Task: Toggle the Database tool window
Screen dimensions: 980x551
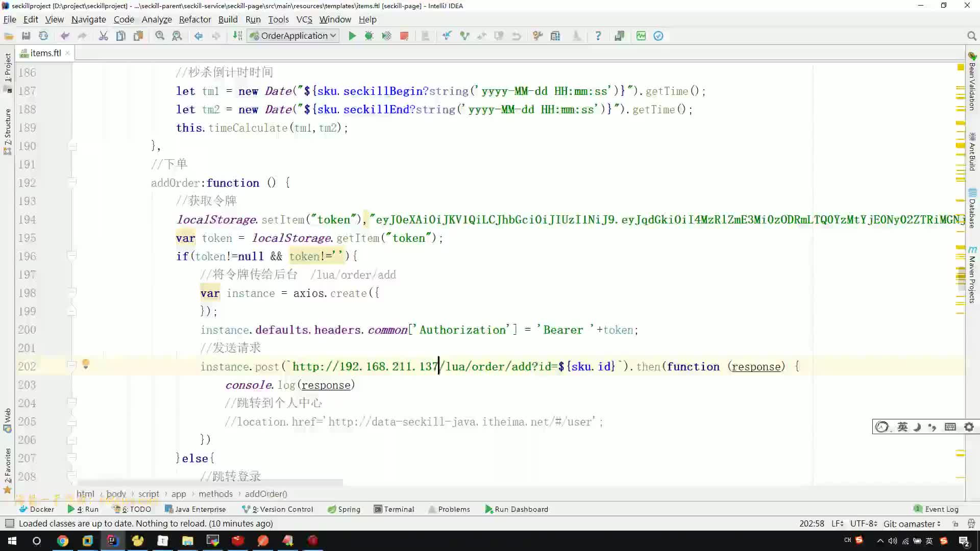Action: point(972,209)
